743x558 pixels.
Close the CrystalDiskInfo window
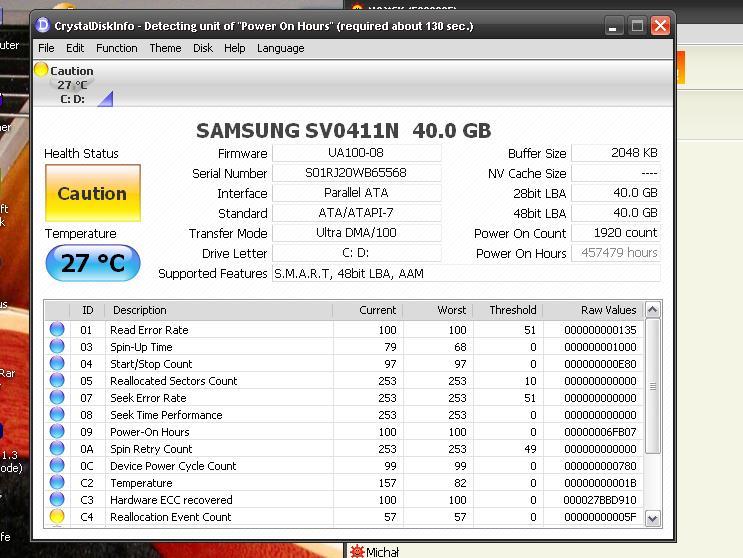(661, 26)
